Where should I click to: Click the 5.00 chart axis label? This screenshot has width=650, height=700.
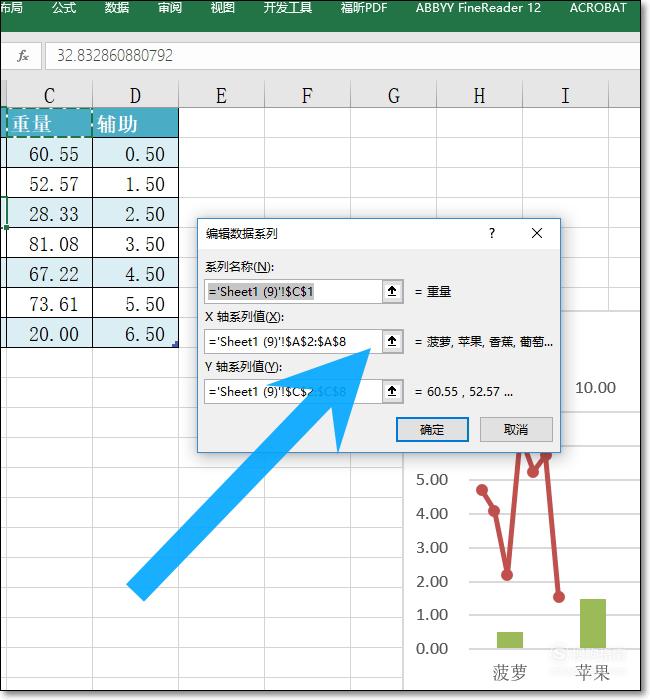(x=432, y=480)
